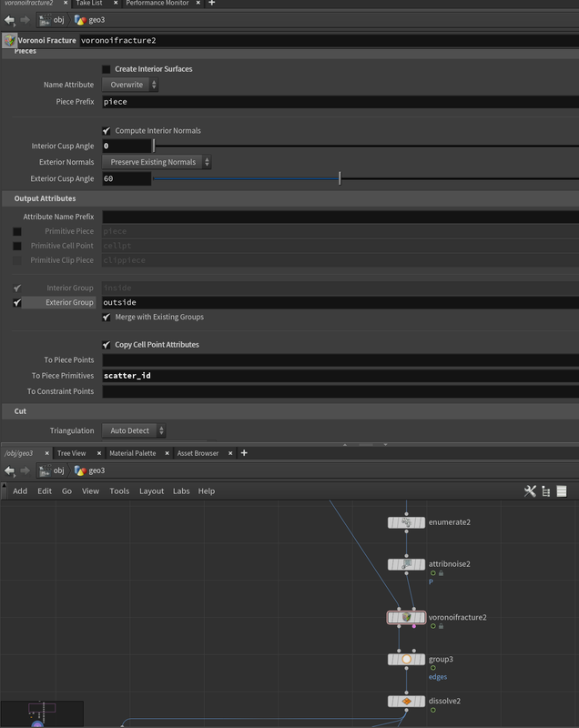
Task: Open the Tools menu
Action: coord(119,491)
